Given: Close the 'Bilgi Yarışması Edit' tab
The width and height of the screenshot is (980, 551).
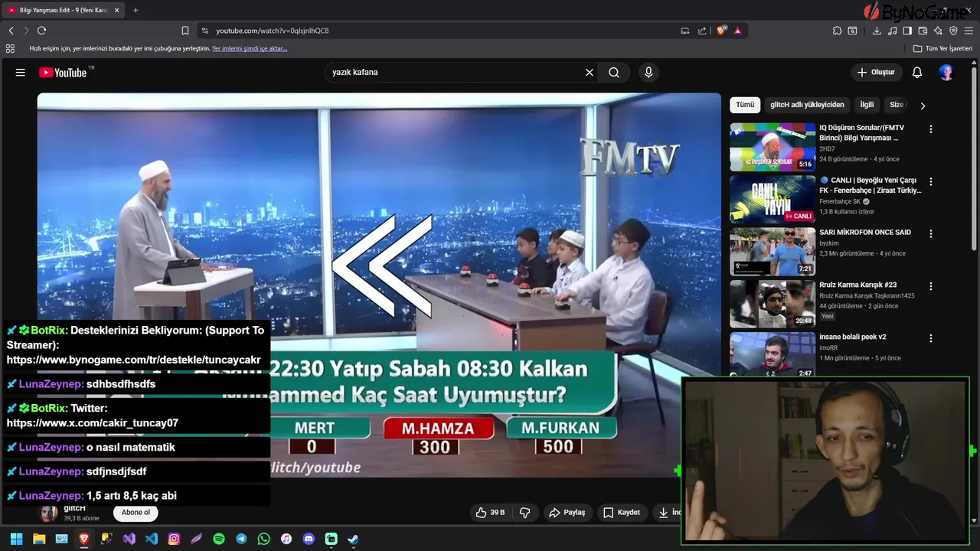Looking at the screenshot, I should [x=116, y=10].
